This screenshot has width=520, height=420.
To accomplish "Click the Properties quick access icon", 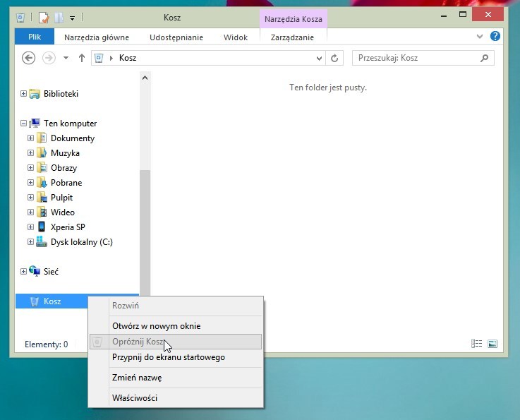I will (44, 17).
